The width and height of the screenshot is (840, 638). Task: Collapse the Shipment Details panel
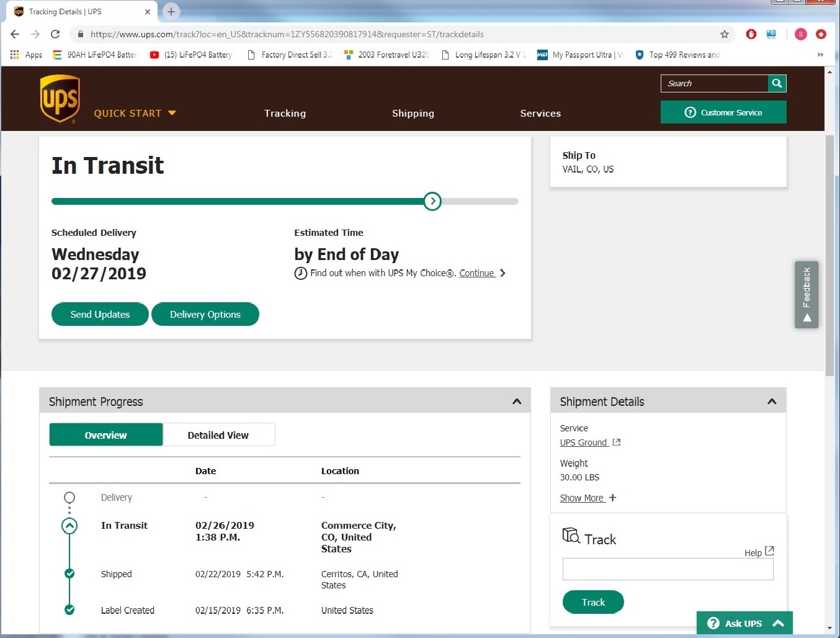(772, 402)
